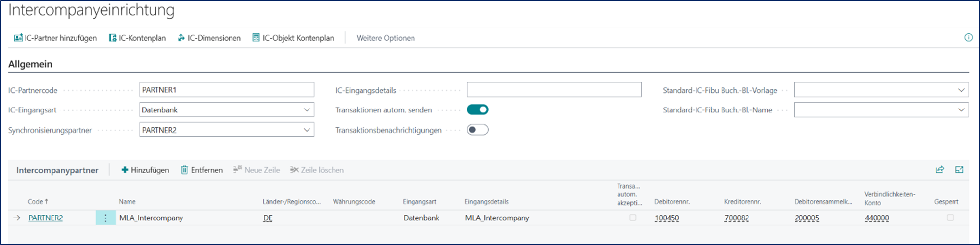Expand the IC-Eingangsart dropdown
Image resolution: width=980 pixels, height=245 pixels.
(x=307, y=110)
